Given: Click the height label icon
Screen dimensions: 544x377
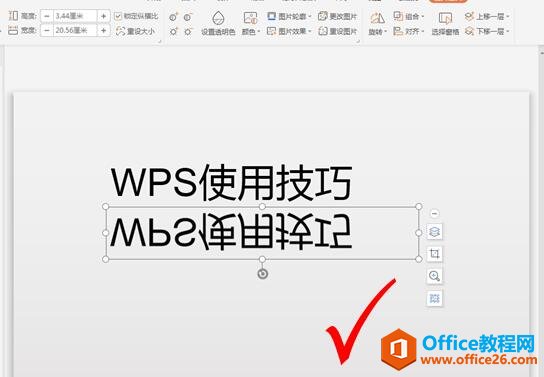Looking at the screenshot, I should [x=13, y=16].
